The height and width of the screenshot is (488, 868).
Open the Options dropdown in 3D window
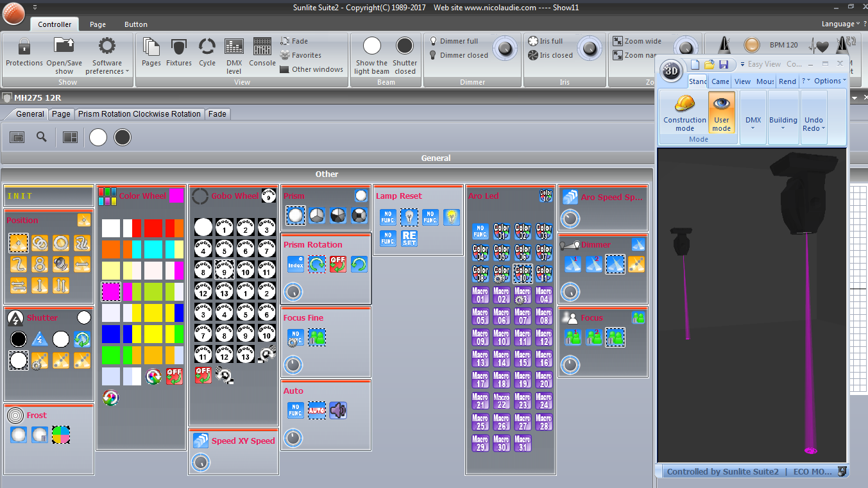click(x=830, y=81)
